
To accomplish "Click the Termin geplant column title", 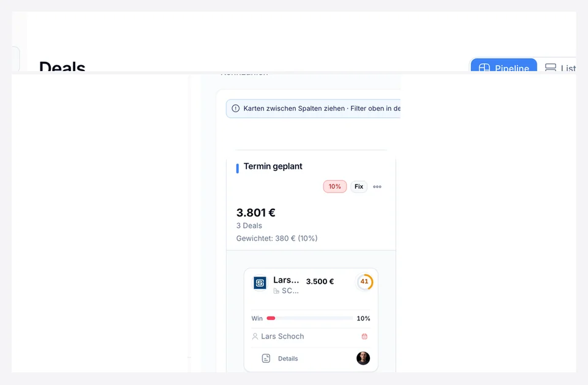I will tap(273, 166).
